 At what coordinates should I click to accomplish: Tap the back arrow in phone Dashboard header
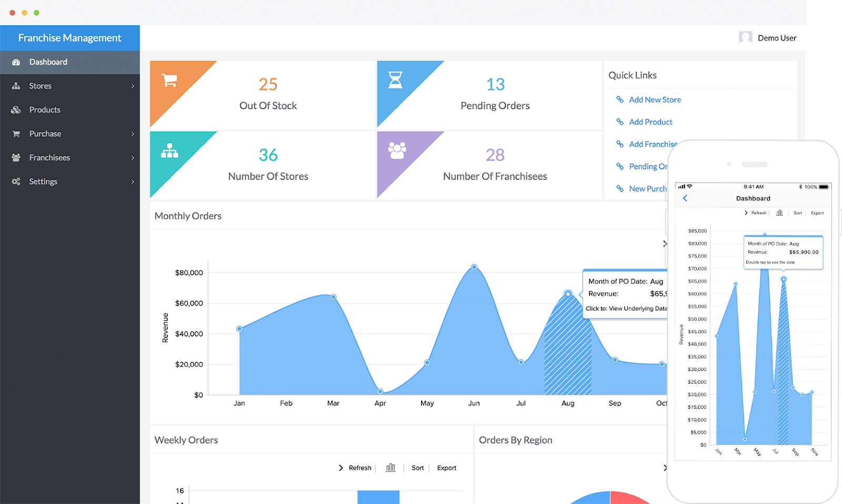[685, 198]
